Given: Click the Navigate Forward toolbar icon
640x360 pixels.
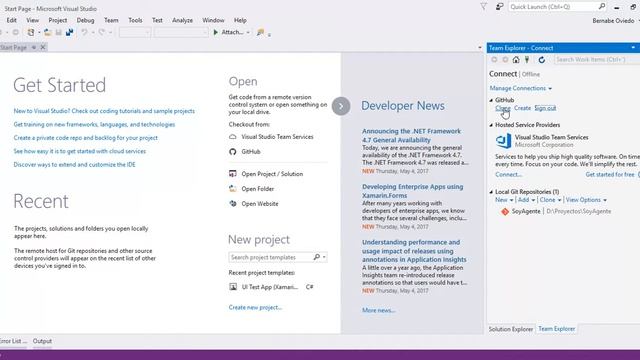Looking at the screenshot, I should coord(15,32).
